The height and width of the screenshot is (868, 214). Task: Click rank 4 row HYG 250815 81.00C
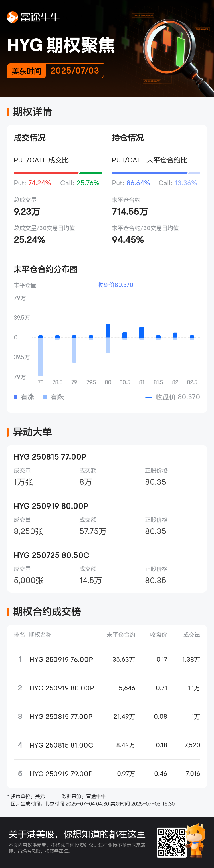[107, 745]
